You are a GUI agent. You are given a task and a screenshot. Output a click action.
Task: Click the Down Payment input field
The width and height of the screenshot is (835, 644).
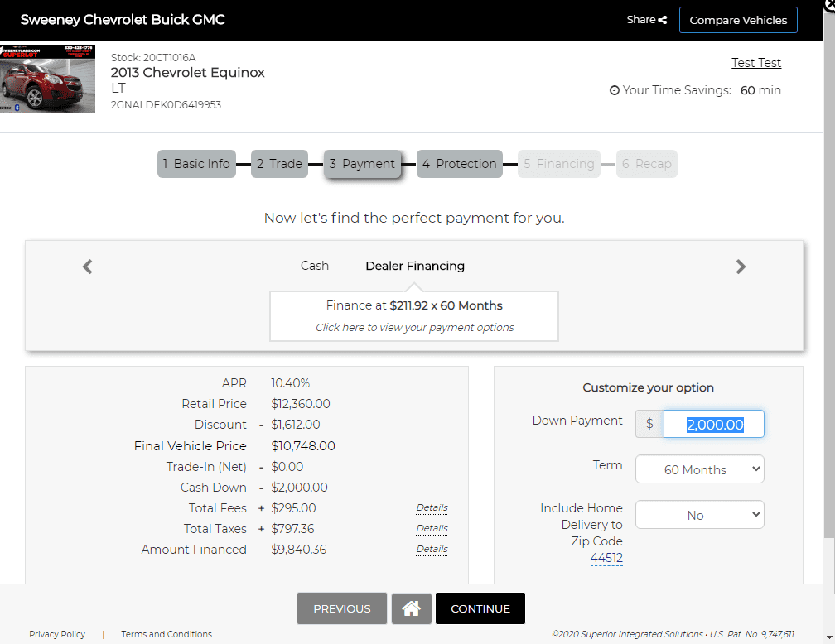tap(713, 424)
